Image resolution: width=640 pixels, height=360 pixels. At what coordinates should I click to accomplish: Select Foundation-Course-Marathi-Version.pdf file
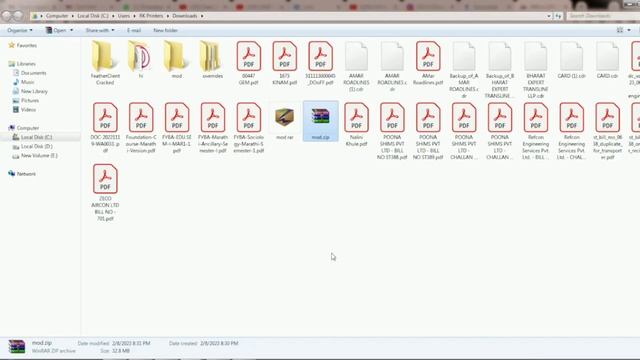(x=141, y=127)
